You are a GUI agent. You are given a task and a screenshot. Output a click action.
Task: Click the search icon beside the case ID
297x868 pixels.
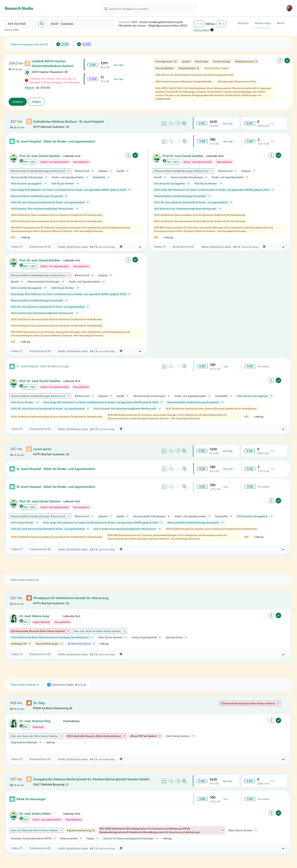[41, 24]
